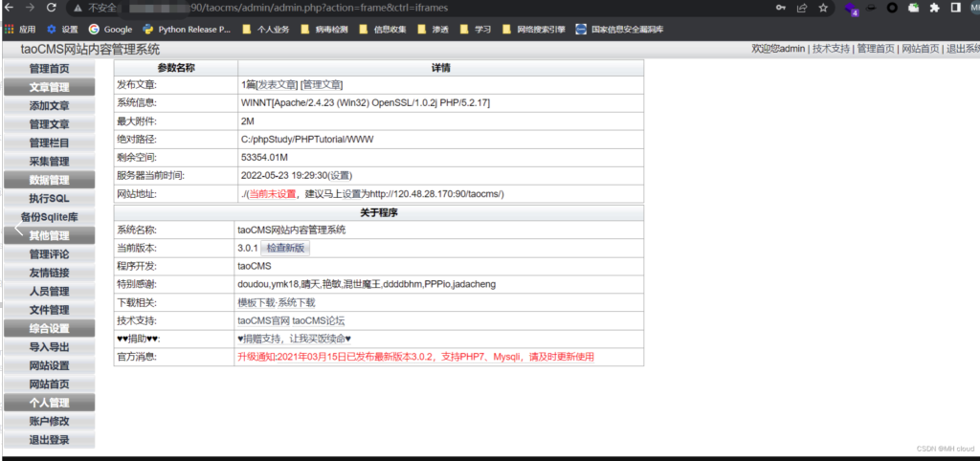980x461 pixels.
Task: Click the 设置 link beside server time
Action: (x=341, y=176)
